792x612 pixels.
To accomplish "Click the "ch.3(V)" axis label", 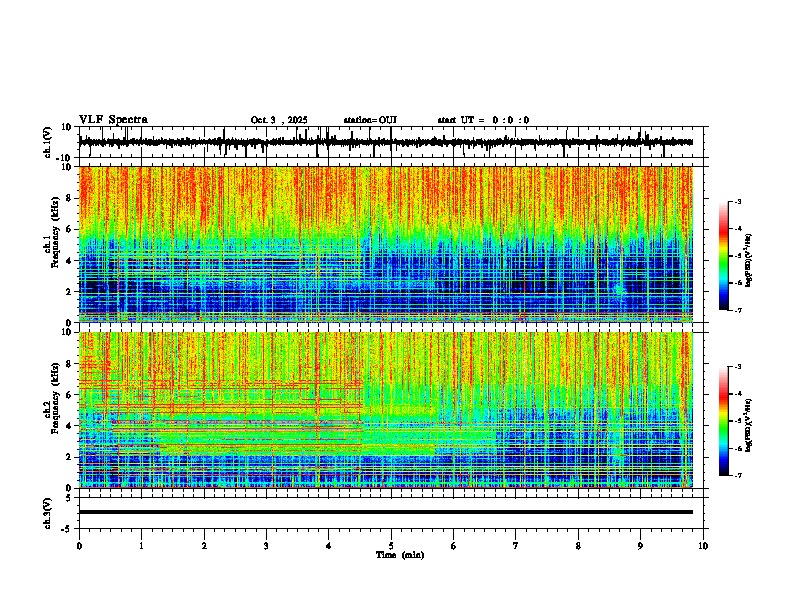I will point(47,513).
